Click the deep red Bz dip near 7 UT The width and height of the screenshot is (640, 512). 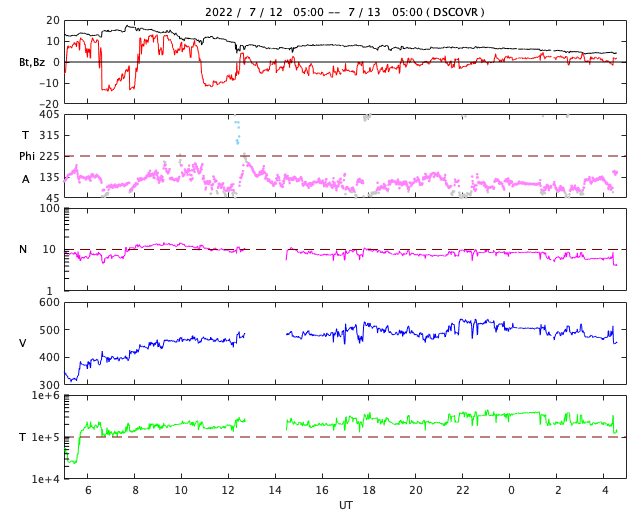click(109, 88)
